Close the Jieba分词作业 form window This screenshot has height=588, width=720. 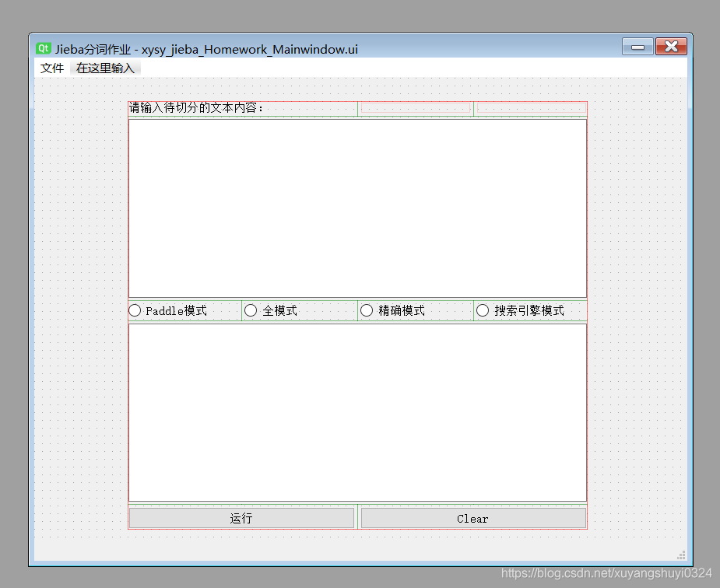coord(671,47)
